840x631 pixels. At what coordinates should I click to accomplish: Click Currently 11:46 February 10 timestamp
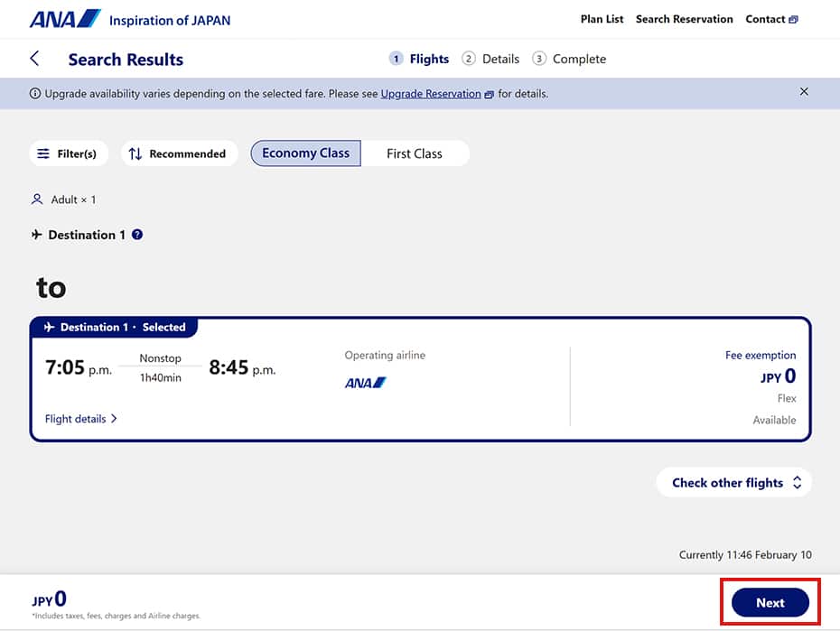745,555
